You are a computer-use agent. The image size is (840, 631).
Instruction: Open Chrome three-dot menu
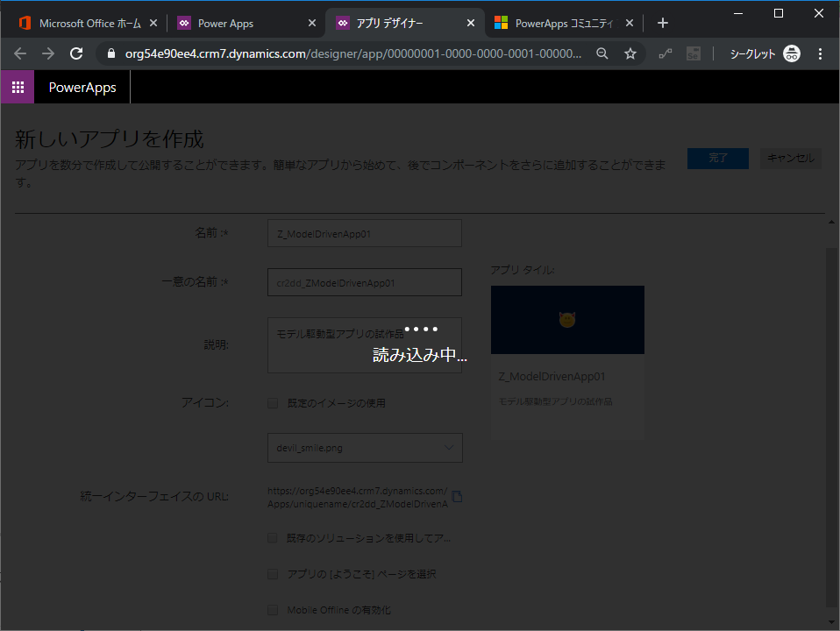point(820,53)
